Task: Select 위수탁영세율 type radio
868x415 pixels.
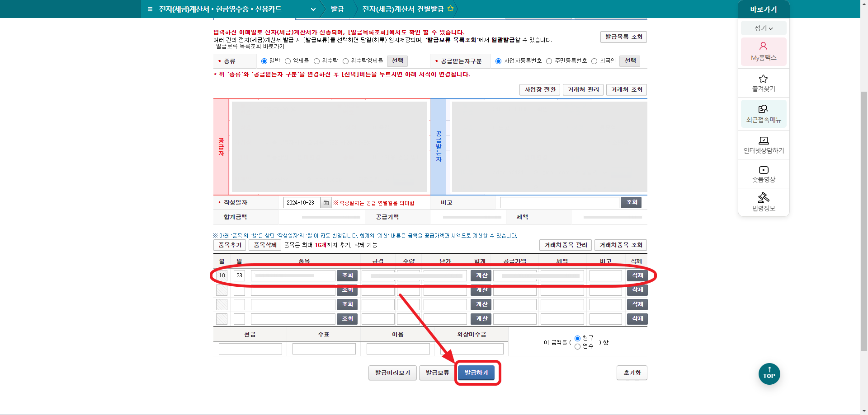Action: pos(345,61)
